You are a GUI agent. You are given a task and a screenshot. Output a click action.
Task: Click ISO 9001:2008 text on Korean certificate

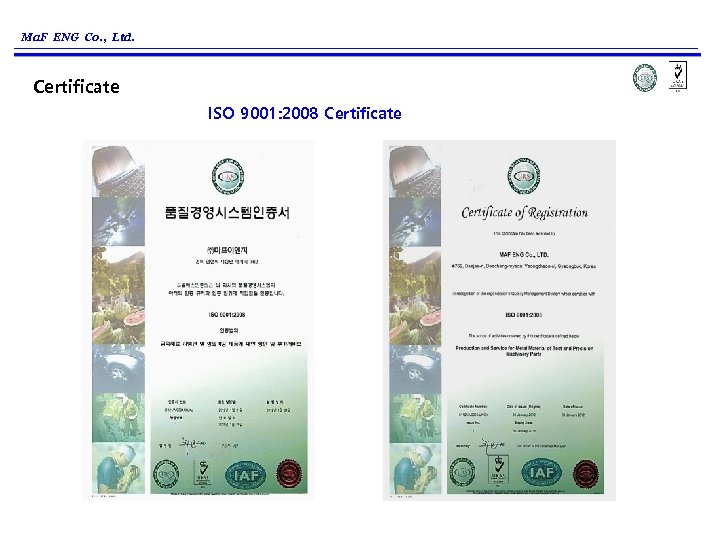point(227,315)
